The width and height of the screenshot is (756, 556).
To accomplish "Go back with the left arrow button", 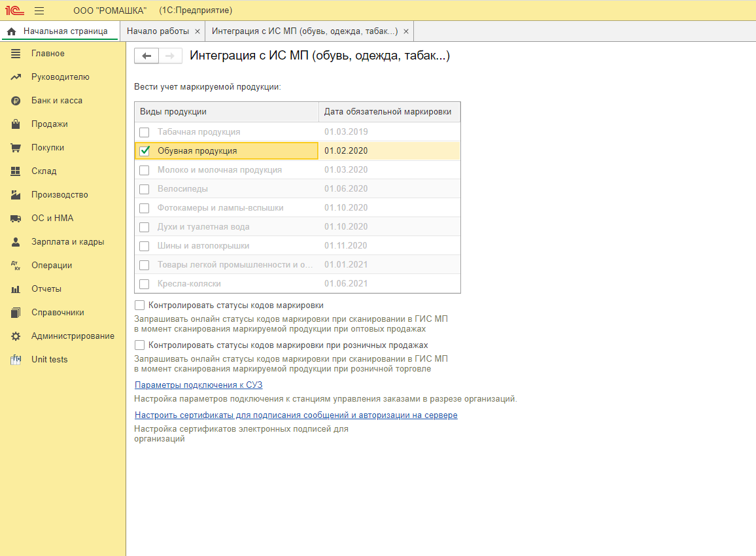I will coord(146,56).
